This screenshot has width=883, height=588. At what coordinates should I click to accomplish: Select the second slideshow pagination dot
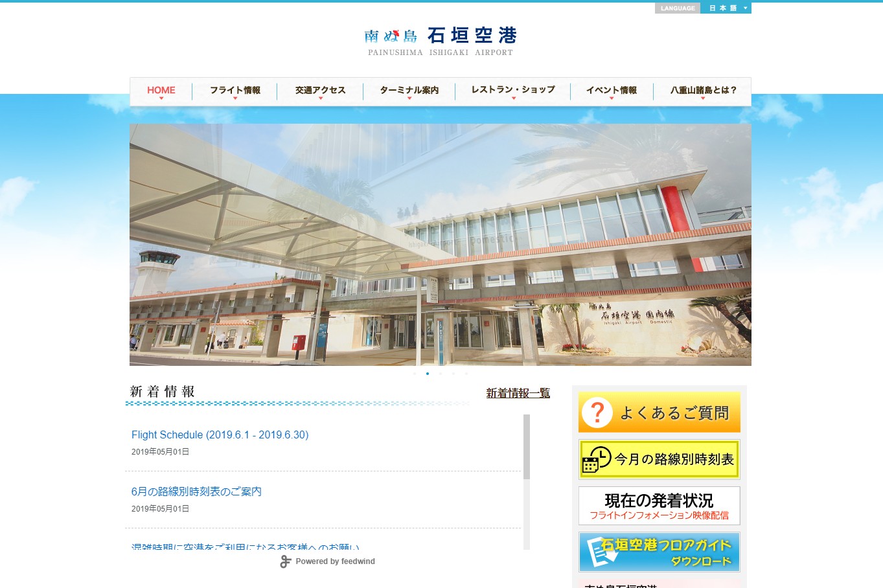pyautogui.click(x=428, y=374)
